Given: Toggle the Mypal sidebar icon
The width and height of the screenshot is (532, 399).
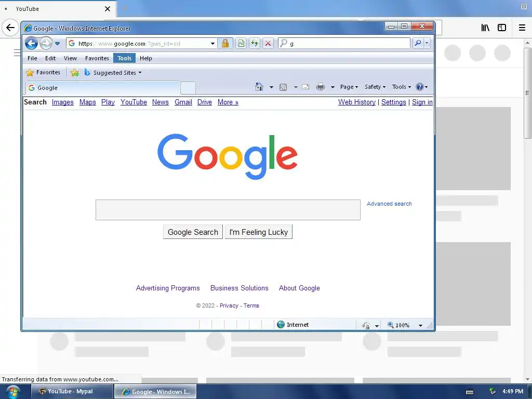Looking at the screenshot, I should coord(502,28).
